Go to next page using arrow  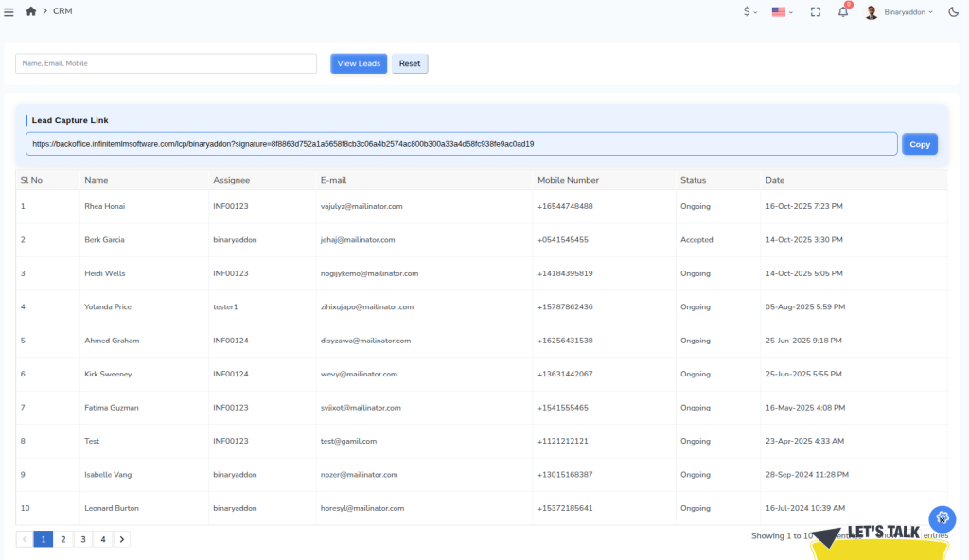[122, 539]
